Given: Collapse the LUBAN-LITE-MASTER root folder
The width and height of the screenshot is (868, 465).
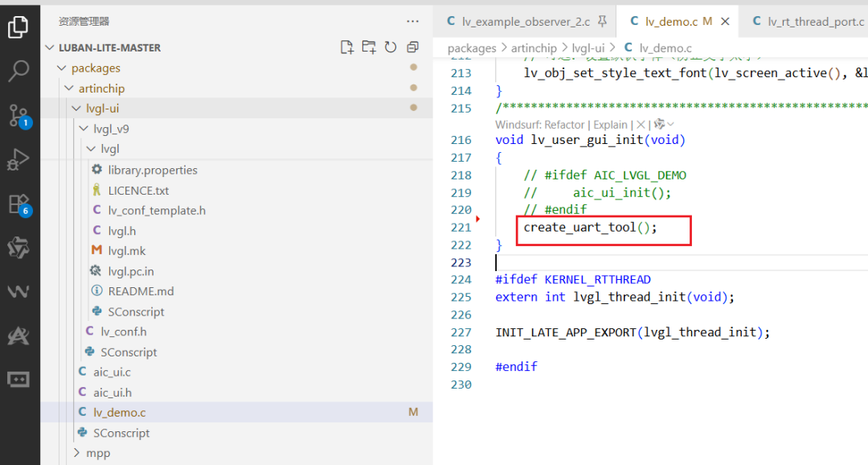Looking at the screenshot, I should (51, 47).
